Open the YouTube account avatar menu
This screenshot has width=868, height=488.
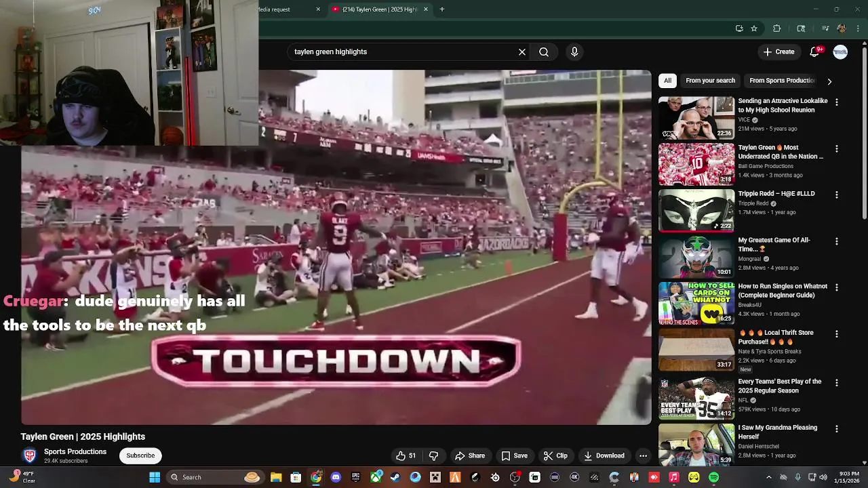pyautogui.click(x=840, y=52)
